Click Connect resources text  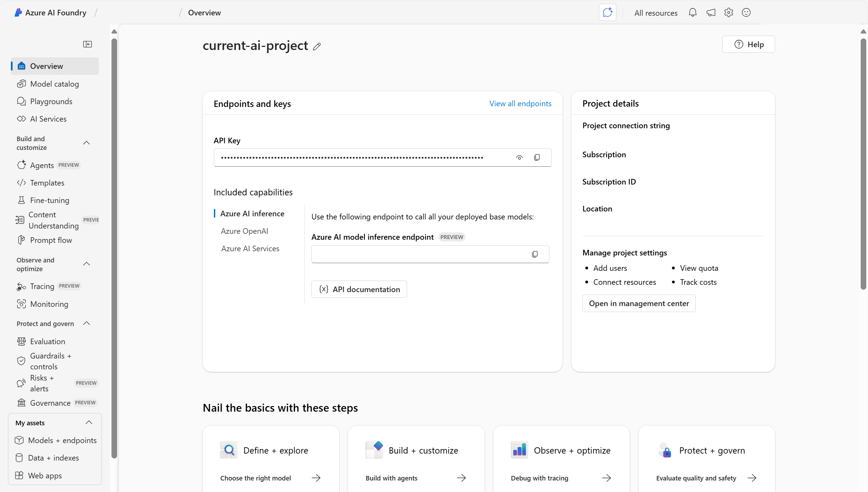(x=624, y=282)
